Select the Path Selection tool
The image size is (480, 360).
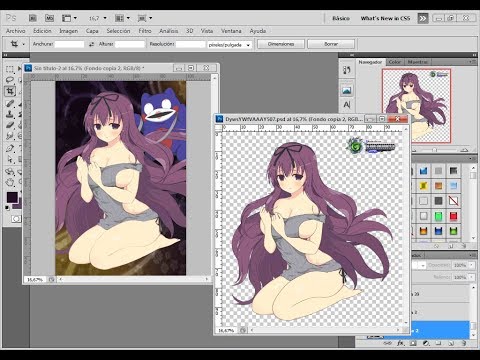click(x=10, y=159)
